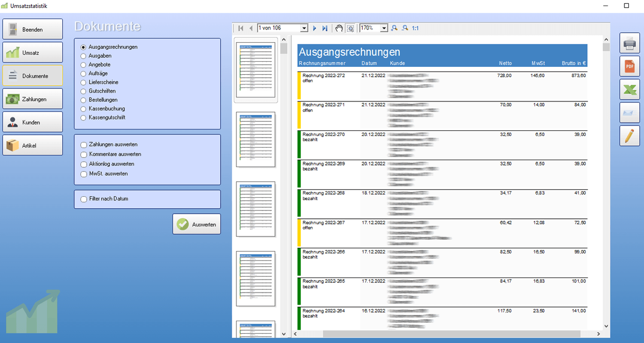Image resolution: width=644 pixels, height=343 pixels.
Task: Export the report as PDF
Action: [629, 66]
